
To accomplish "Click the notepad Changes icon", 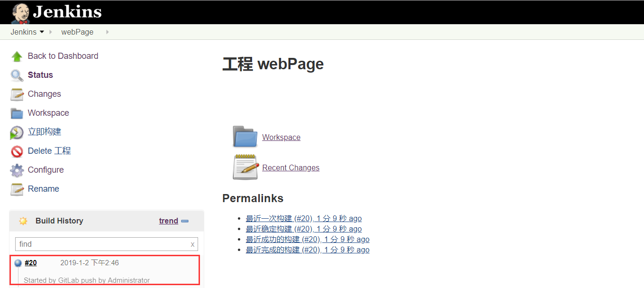I will [17, 94].
